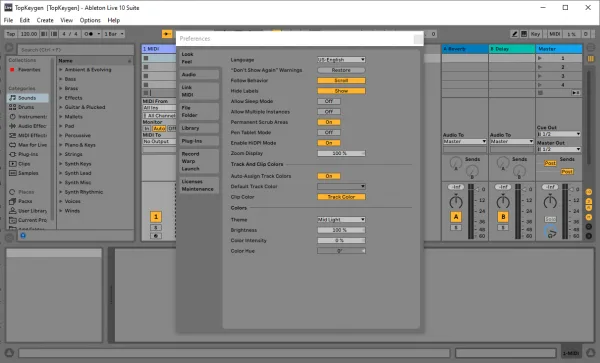Enable Pen Tablet Mode
The height and width of the screenshot is (363, 600).
point(329,132)
